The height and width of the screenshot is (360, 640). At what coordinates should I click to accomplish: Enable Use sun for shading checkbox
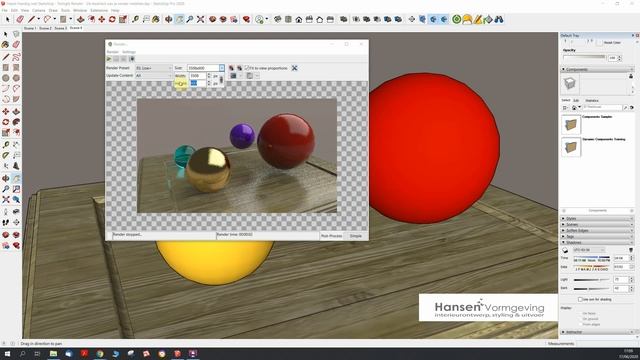pyautogui.click(x=580, y=300)
